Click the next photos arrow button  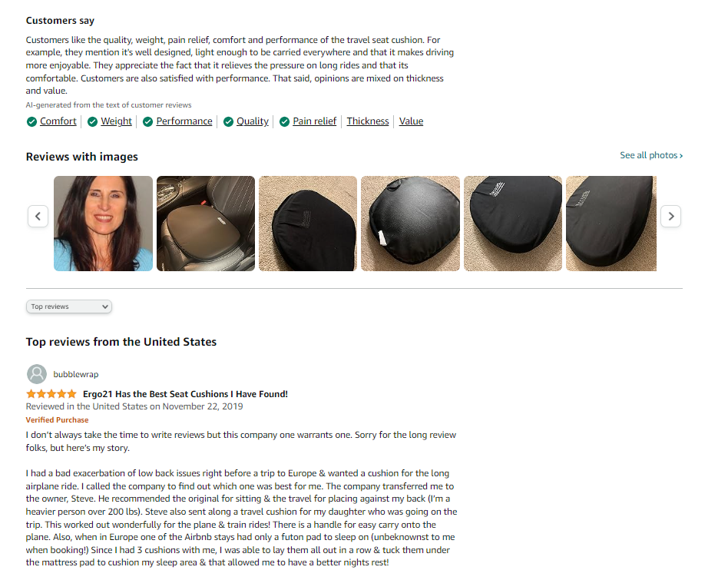click(x=670, y=216)
